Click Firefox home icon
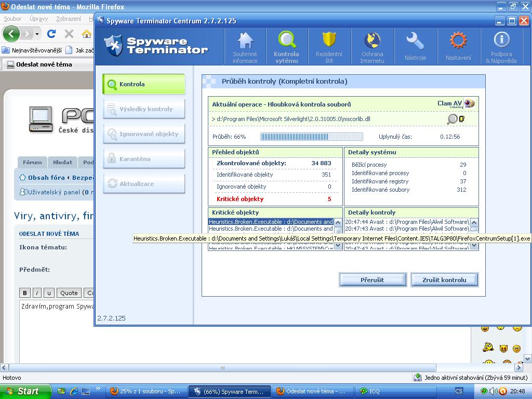532x399 pixels. [87, 34]
